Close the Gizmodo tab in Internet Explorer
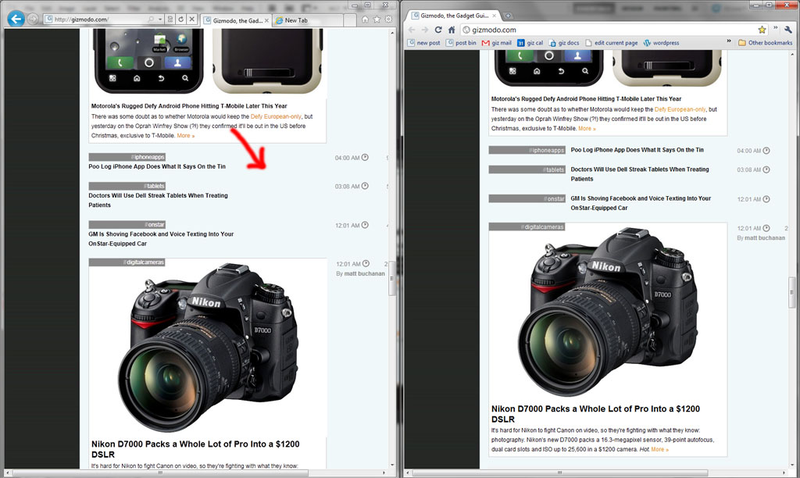The width and height of the screenshot is (800, 478). 266,20
